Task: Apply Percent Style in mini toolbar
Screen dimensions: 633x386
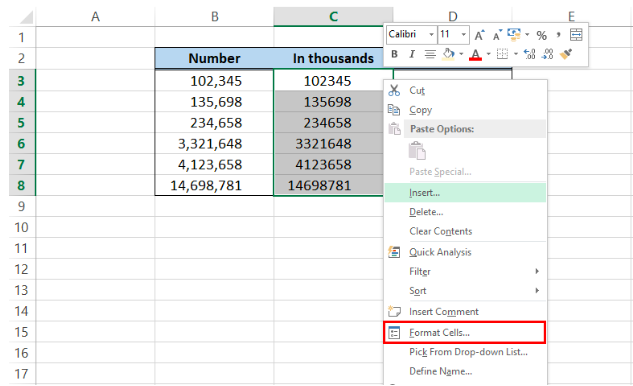Action: (541, 36)
